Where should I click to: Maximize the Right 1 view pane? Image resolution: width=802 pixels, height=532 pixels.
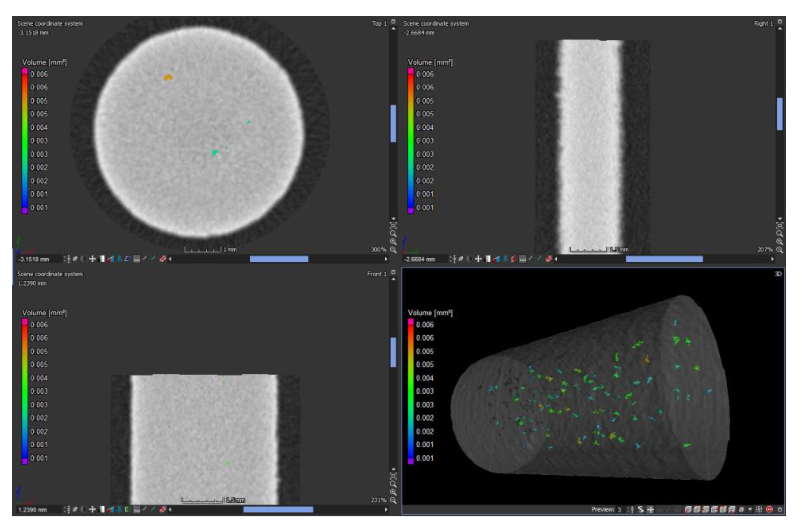click(x=779, y=21)
